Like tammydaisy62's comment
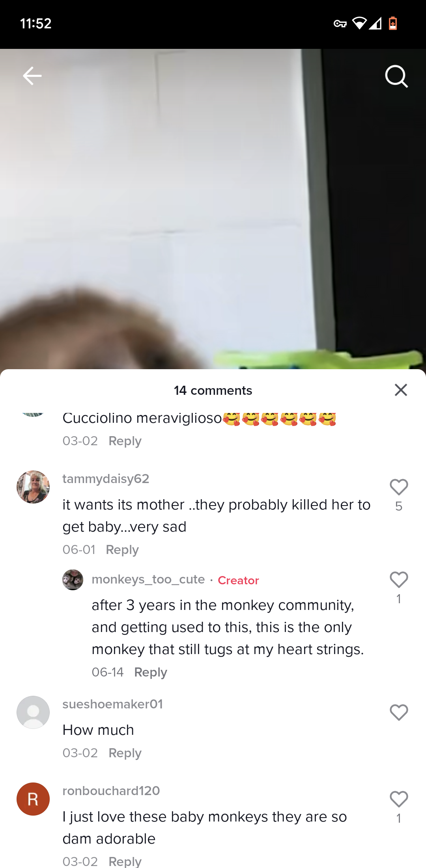426x868 pixels. pos(399,487)
